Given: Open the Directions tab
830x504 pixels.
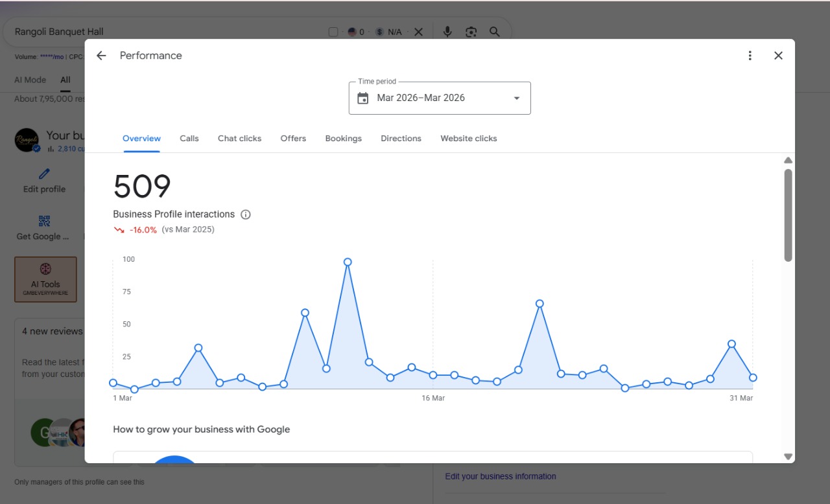Looking at the screenshot, I should pyautogui.click(x=401, y=139).
